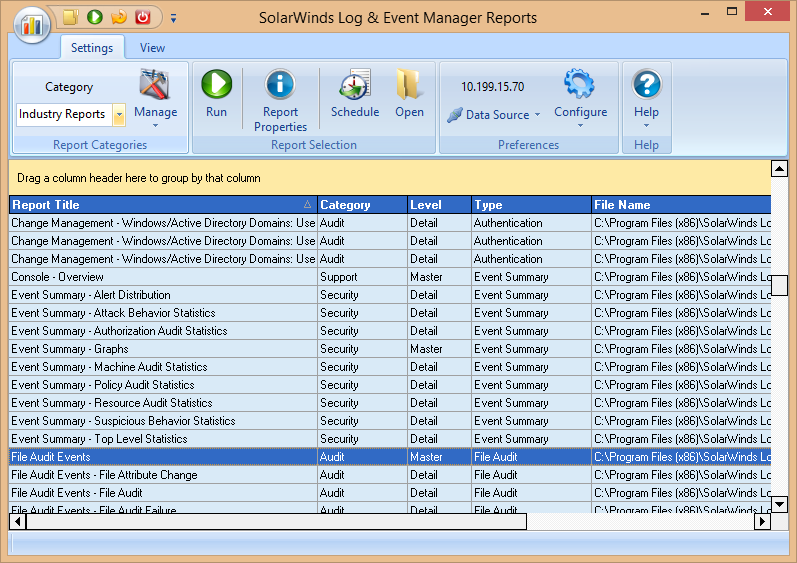Click the red power quick access icon
This screenshot has width=797, height=563.
(142, 17)
